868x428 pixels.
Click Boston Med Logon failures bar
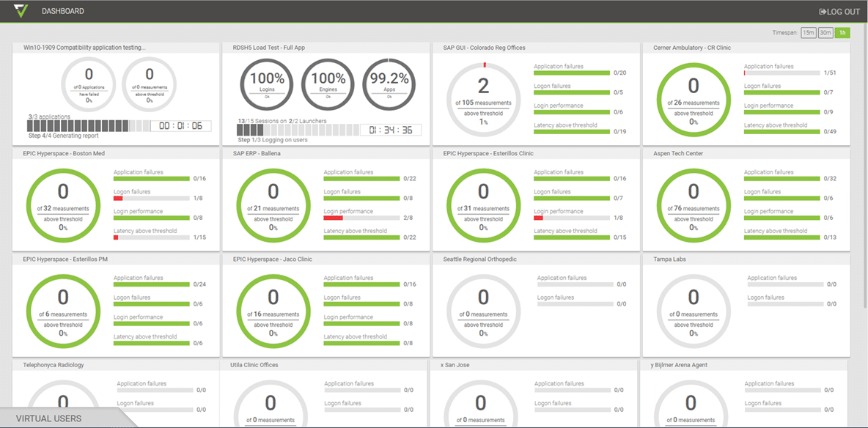coord(151,198)
